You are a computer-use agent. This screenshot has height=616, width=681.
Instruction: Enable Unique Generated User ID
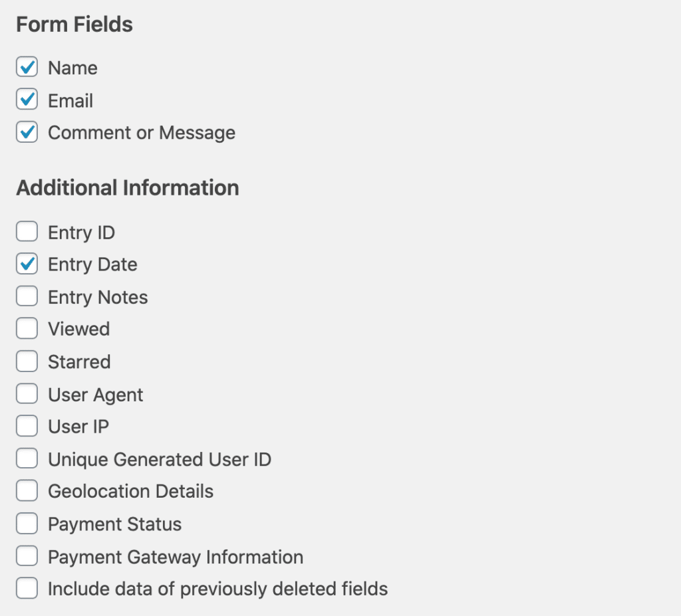(27, 458)
